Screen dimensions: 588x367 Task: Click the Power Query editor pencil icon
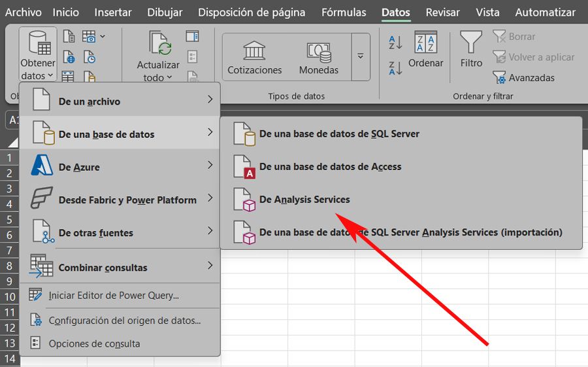tap(35, 295)
